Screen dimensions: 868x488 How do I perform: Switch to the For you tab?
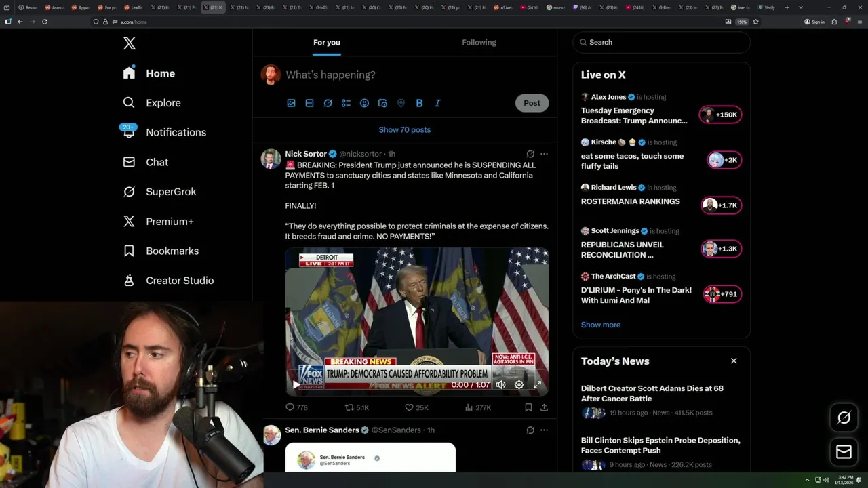pos(327,42)
